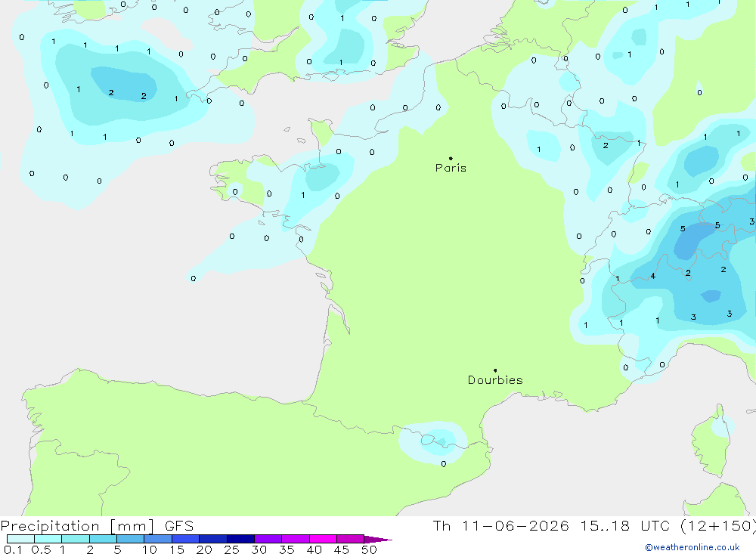Pick the 20–25 mm legend swatch
756x554 pixels.
coord(213,539)
